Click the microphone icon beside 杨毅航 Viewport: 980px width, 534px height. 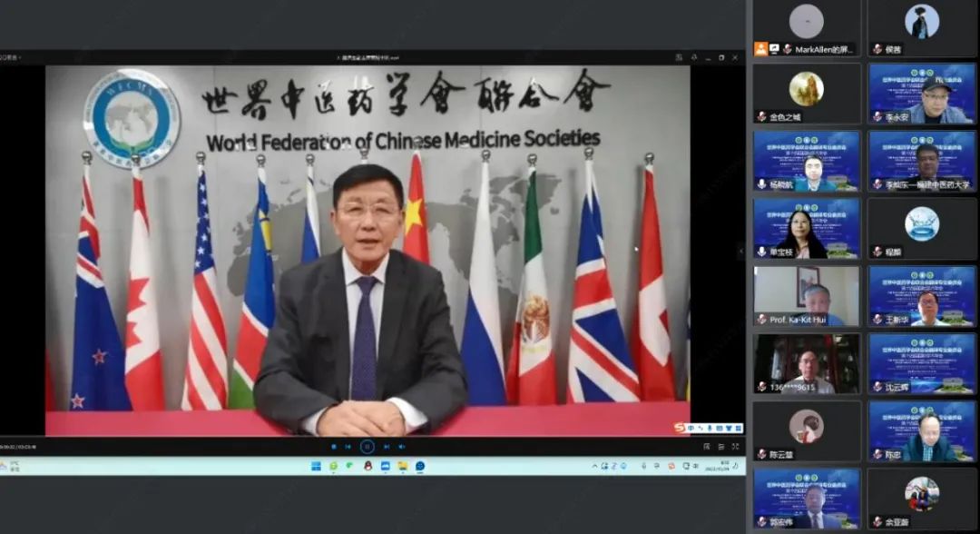point(762,183)
